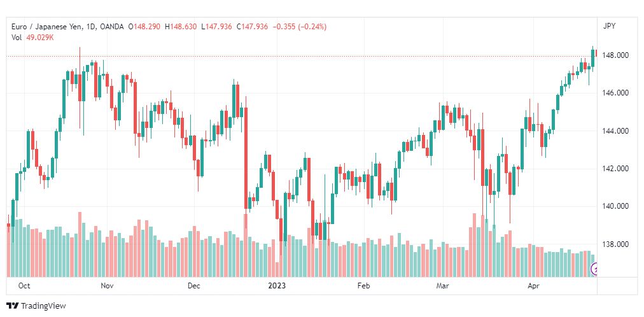Click the Euro / Japanese Yen symbol title
This screenshot has height=317, width=644.
pos(46,27)
